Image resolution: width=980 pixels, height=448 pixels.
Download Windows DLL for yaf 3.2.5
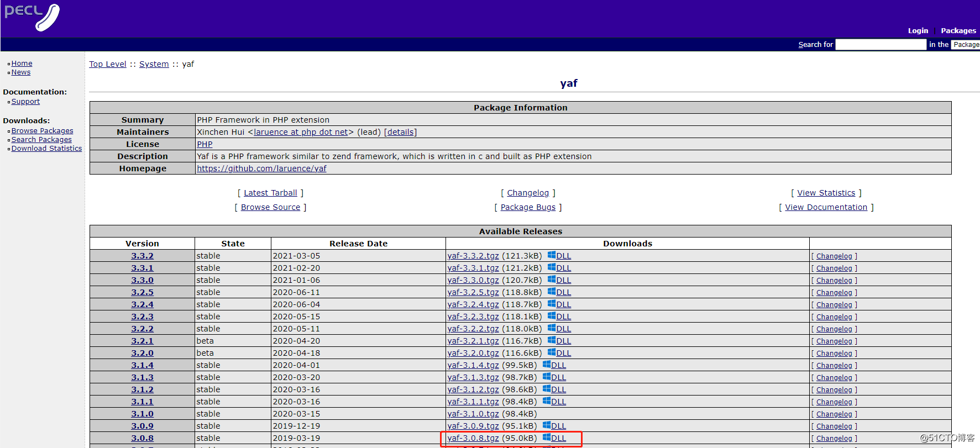[559, 292]
